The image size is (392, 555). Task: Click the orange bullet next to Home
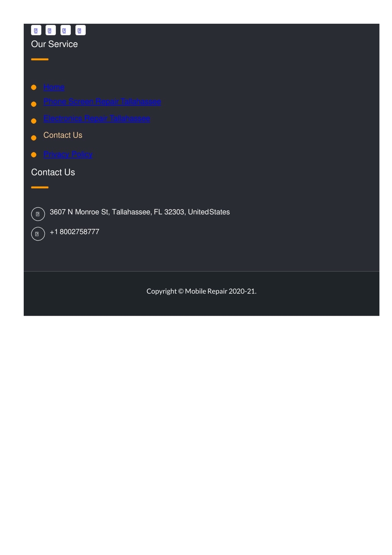pos(34,87)
